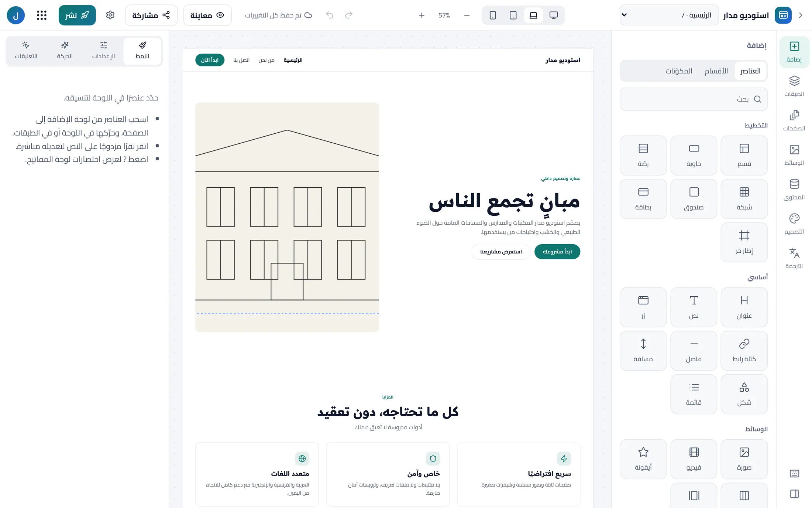The height and width of the screenshot is (508, 812).
Task: Open the apps grid menu
Action: click(42, 15)
